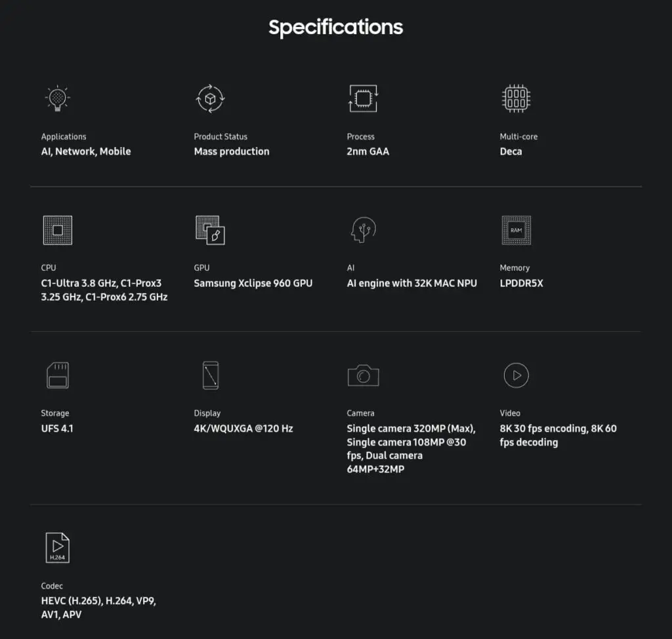Click the AI engine with 32K MAC NPU text

pyautogui.click(x=411, y=283)
